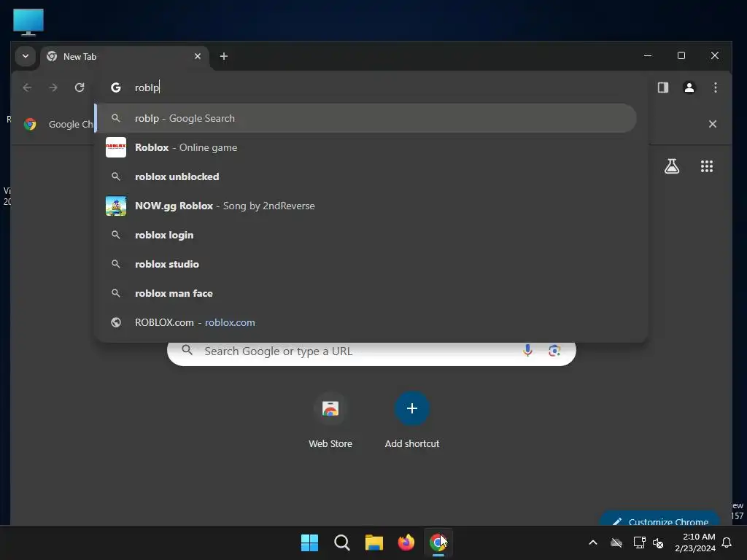Maximize the Chrome window
The image size is (747, 560).
point(681,55)
